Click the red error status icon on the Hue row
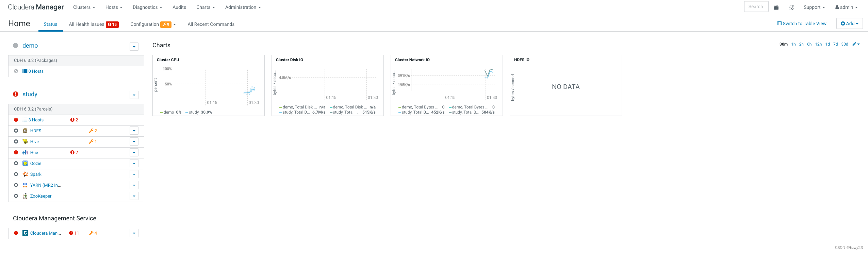The image size is (868, 253). [x=16, y=153]
